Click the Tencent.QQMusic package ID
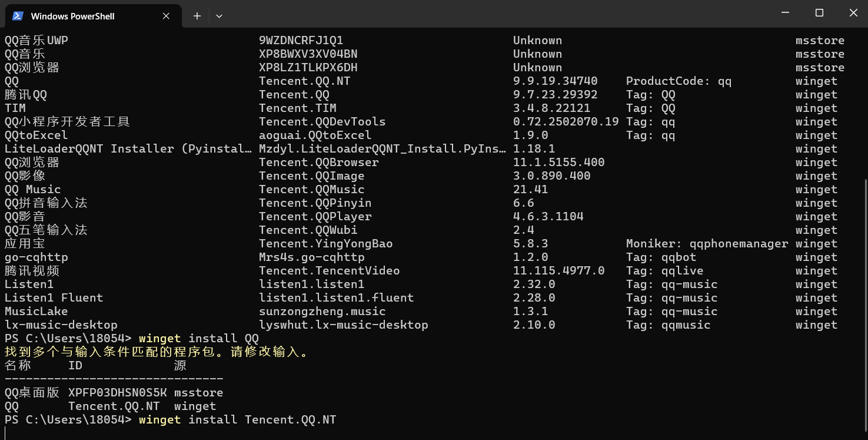Screen dimensions: 868x440 pos(311,190)
